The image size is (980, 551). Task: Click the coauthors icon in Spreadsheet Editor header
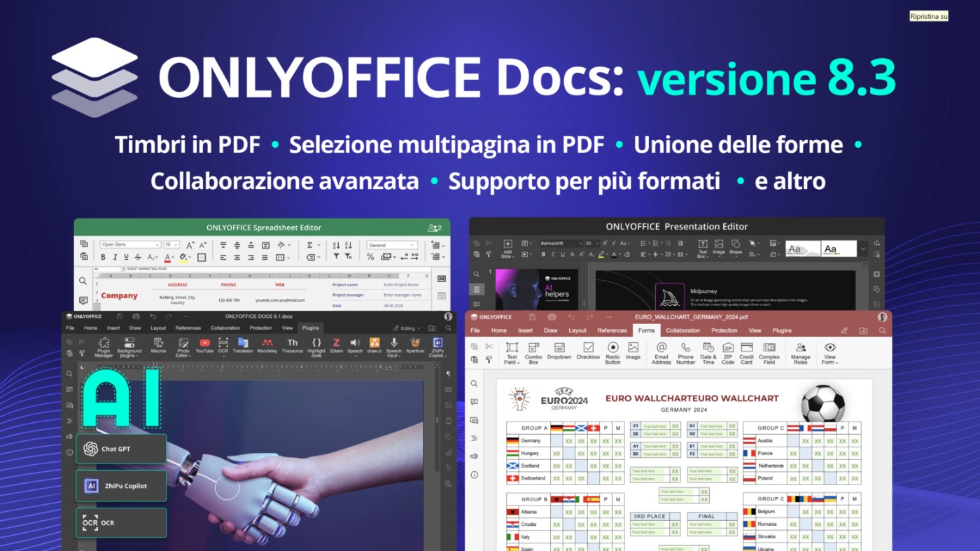click(x=435, y=228)
